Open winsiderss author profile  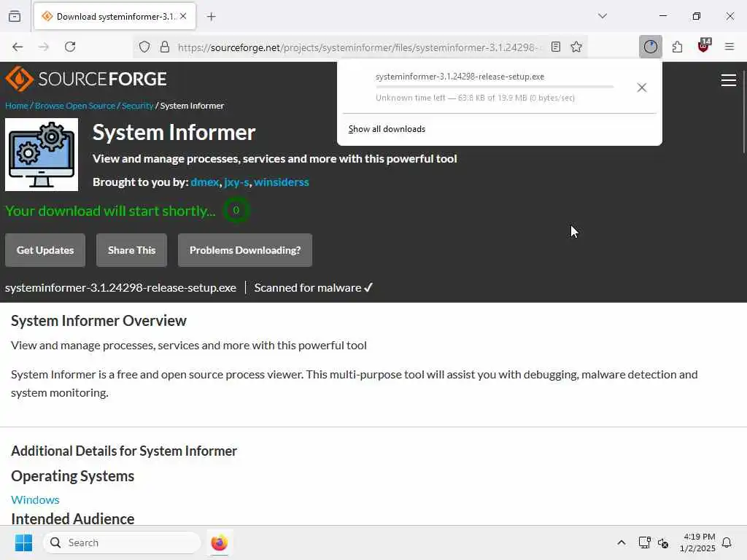[x=281, y=182]
